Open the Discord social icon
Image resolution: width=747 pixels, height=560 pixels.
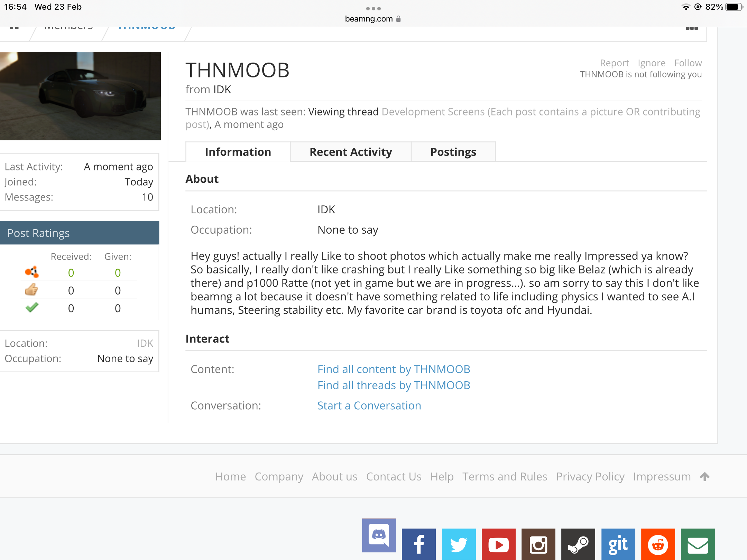[379, 535]
